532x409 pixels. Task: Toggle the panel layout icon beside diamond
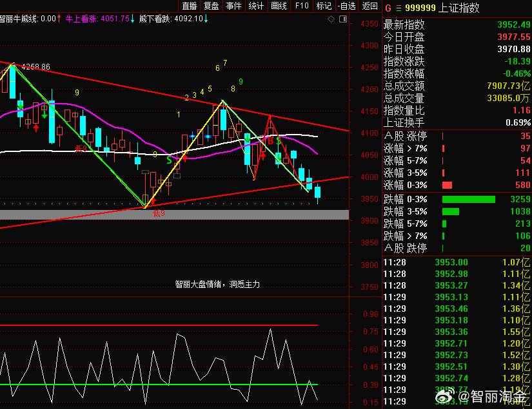tap(343, 19)
